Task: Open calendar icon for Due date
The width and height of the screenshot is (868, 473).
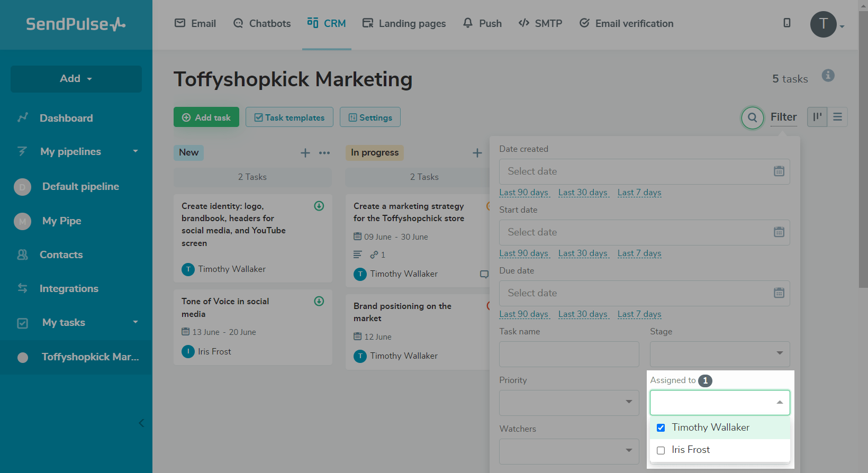Action: point(779,293)
